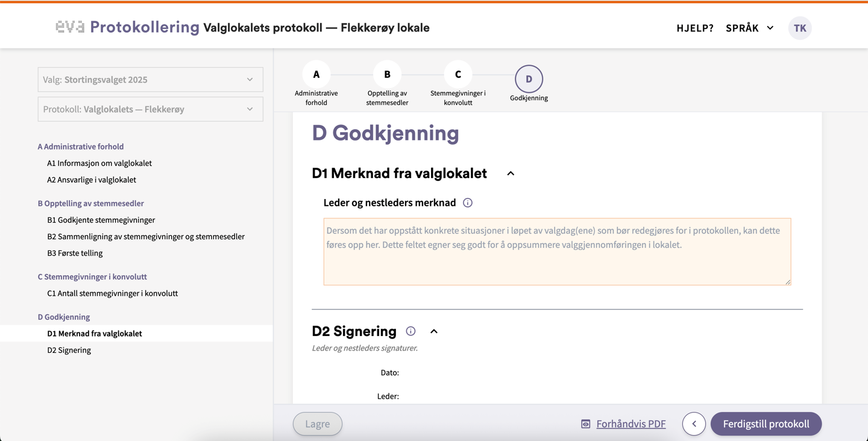The width and height of the screenshot is (868, 441).
Task: Collapse the D2 Signering section
Action: (x=434, y=331)
